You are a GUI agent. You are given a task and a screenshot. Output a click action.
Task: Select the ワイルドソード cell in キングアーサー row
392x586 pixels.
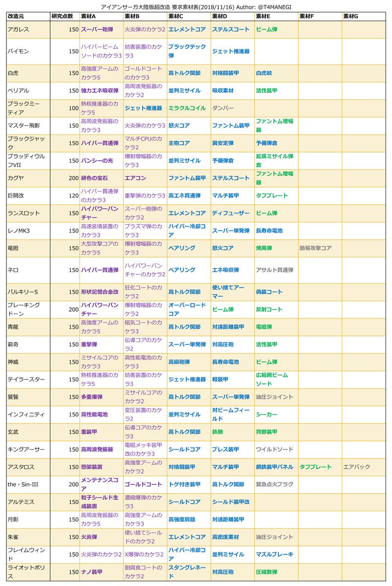tap(274, 449)
